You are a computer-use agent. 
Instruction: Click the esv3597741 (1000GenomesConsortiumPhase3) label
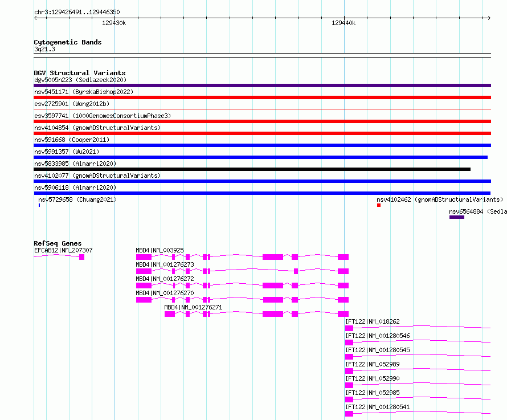tap(103, 116)
